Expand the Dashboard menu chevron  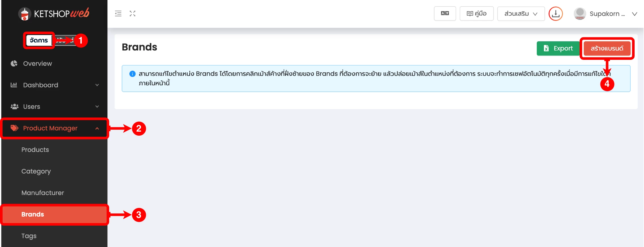pos(97,85)
